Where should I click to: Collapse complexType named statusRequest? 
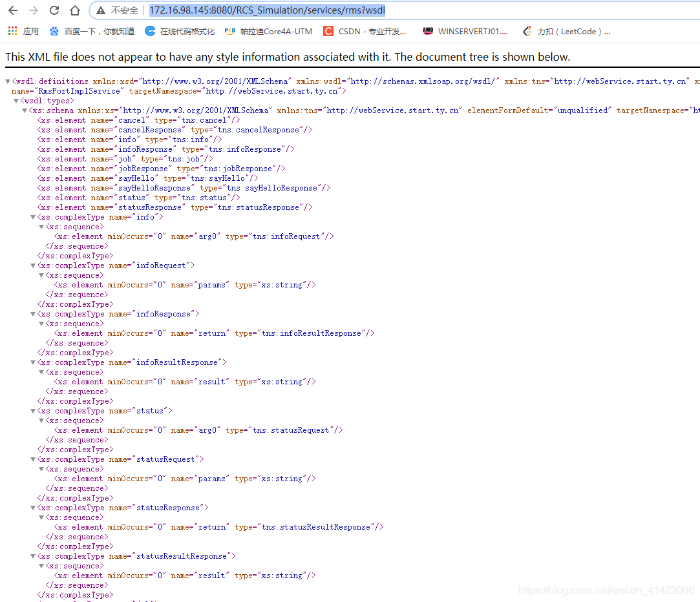pyautogui.click(x=32, y=459)
